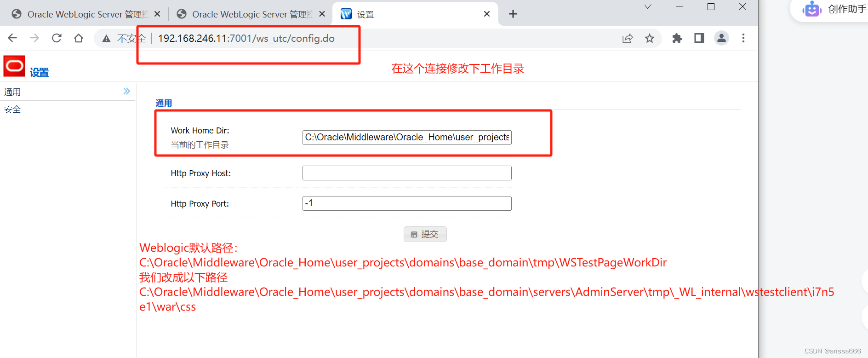Click the address bar URL text

(x=246, y=39)
